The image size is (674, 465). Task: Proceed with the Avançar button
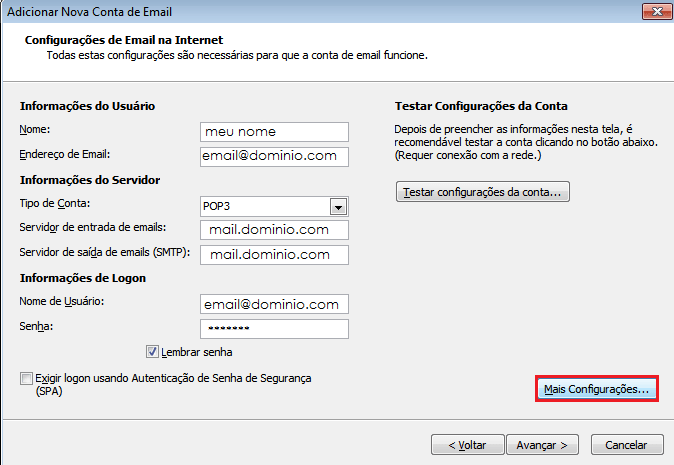pos(542,444)
